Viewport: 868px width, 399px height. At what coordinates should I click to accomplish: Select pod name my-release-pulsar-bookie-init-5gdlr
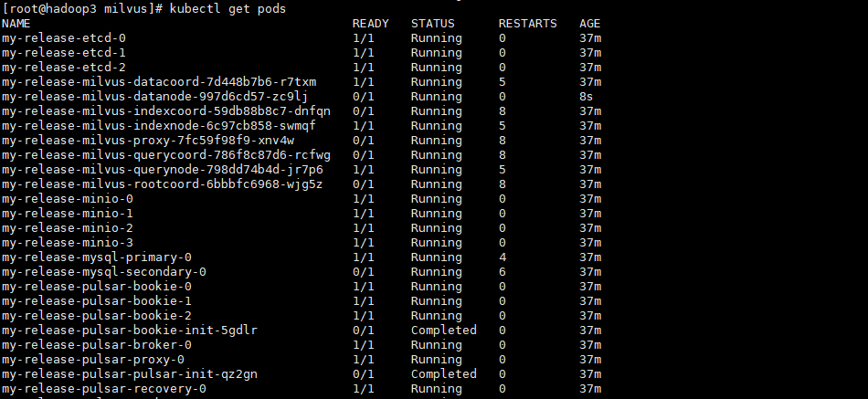pyautogui.click(x=130, y=331)
